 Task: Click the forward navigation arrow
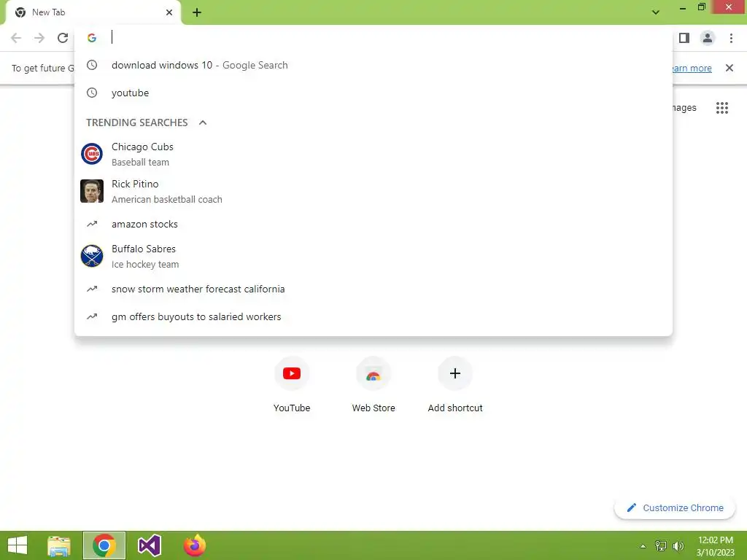[x=39, y=38]
